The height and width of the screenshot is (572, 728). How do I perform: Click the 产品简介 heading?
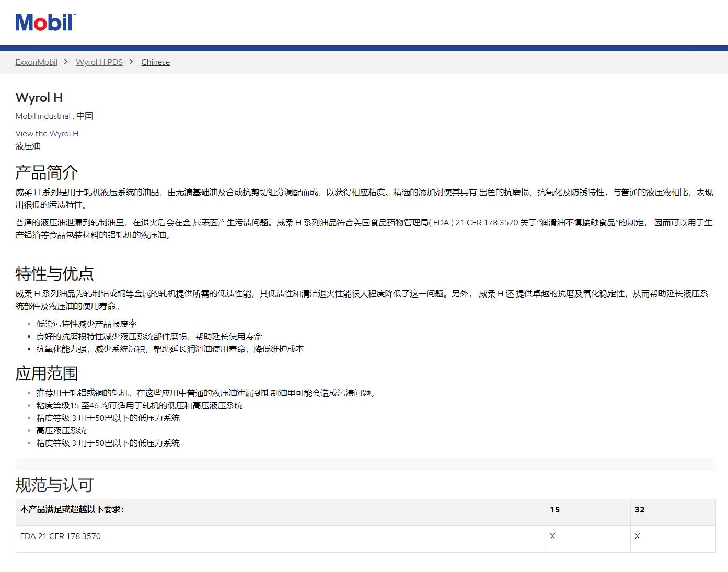[47, 173]
